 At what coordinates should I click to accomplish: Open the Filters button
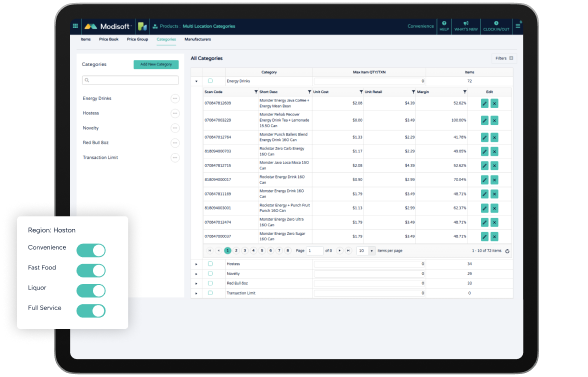click(504, 58)
